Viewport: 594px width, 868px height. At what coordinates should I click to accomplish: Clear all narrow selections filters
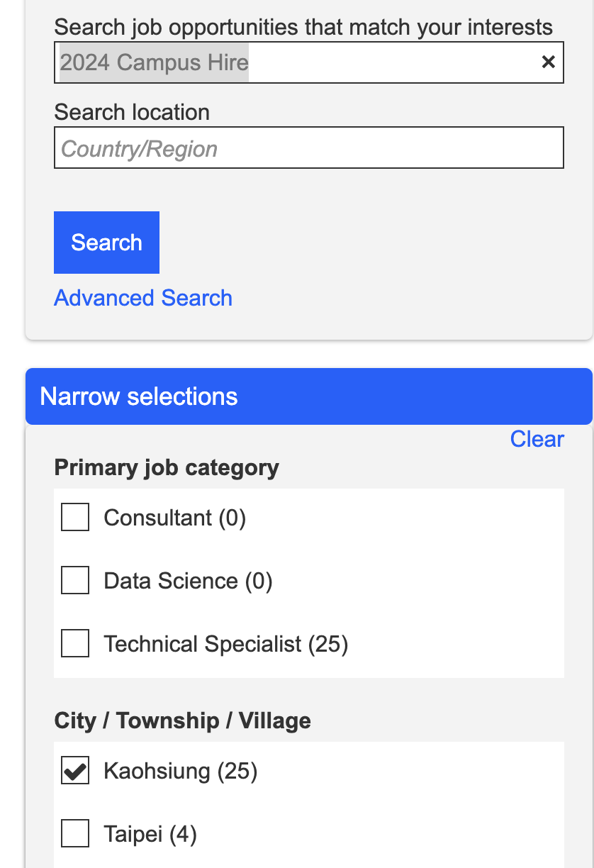tap(537, 439)
